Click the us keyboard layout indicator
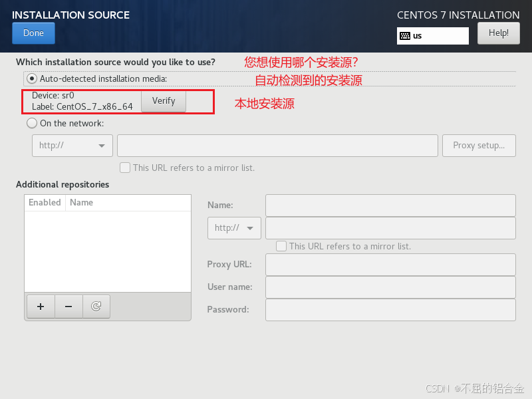The width and height of the screenshot is (532, 399). 432,36
